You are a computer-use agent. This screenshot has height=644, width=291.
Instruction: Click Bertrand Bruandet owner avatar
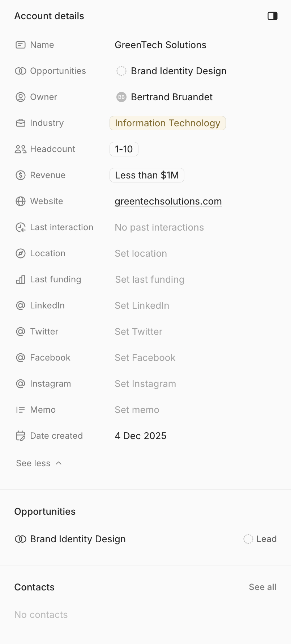[121, 97]
